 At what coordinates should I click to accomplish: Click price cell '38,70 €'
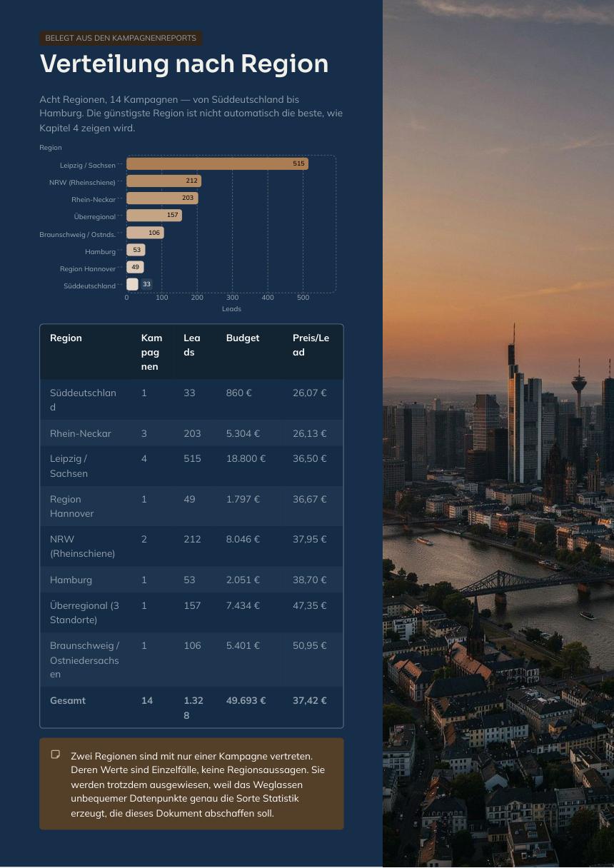tap(310, 580)
